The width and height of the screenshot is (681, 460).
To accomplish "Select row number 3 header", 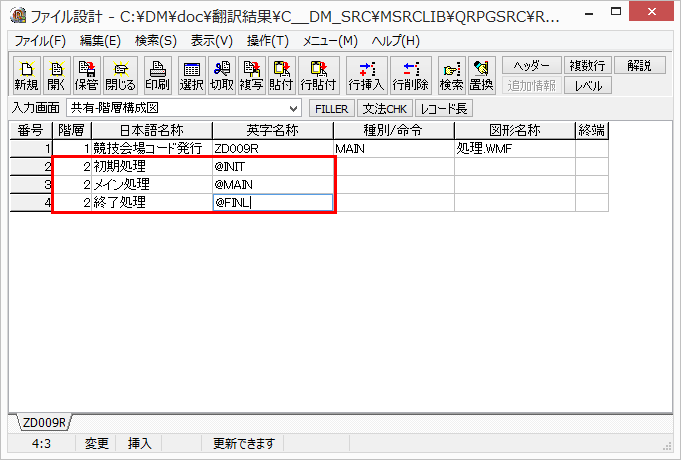I will 31,185.
